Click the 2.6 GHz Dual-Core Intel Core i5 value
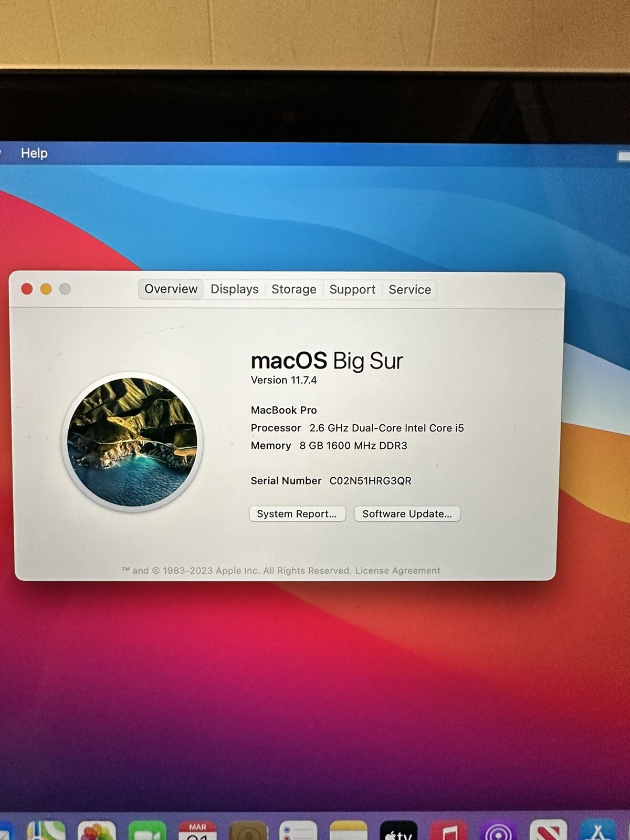Viewport: 630px width, 840px height. pos(387,428)
